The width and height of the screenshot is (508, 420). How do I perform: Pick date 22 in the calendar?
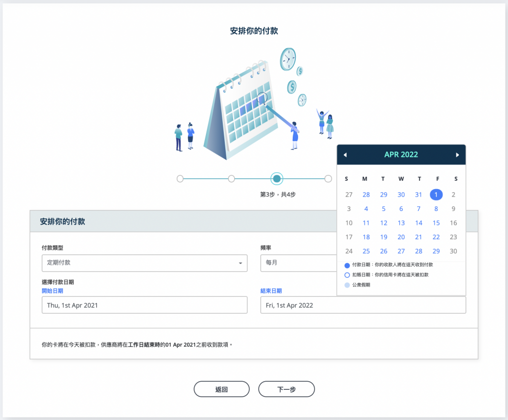point(436,237)
